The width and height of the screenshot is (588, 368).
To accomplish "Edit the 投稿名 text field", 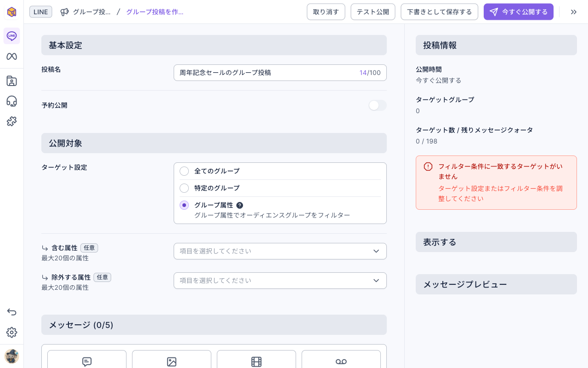I will coord(280,73).
